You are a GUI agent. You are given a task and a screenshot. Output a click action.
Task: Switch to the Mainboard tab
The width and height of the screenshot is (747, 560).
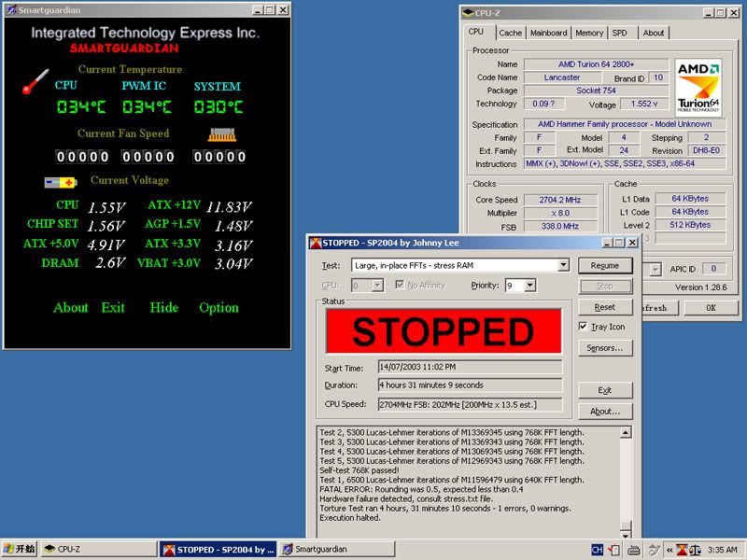click(x=548, y=33)
